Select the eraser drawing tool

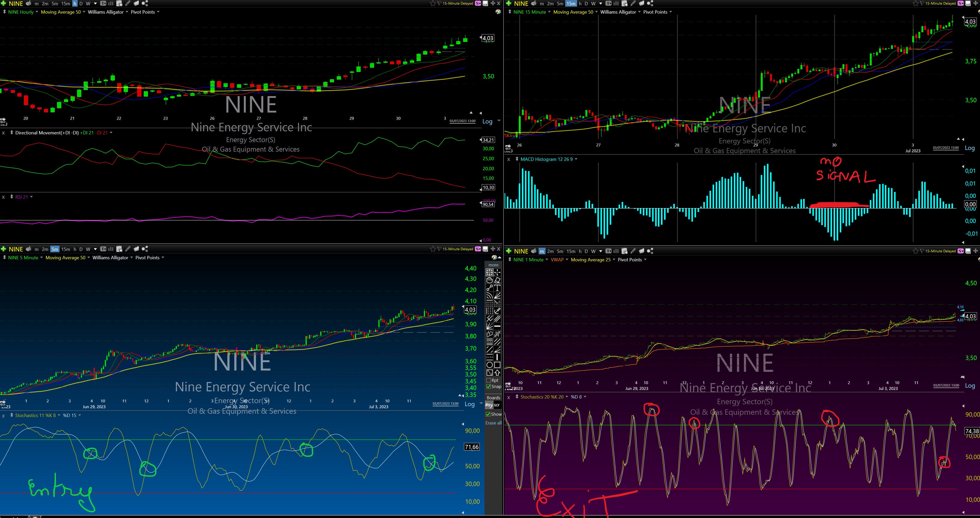pyautogui.click(x=497, y=280)
